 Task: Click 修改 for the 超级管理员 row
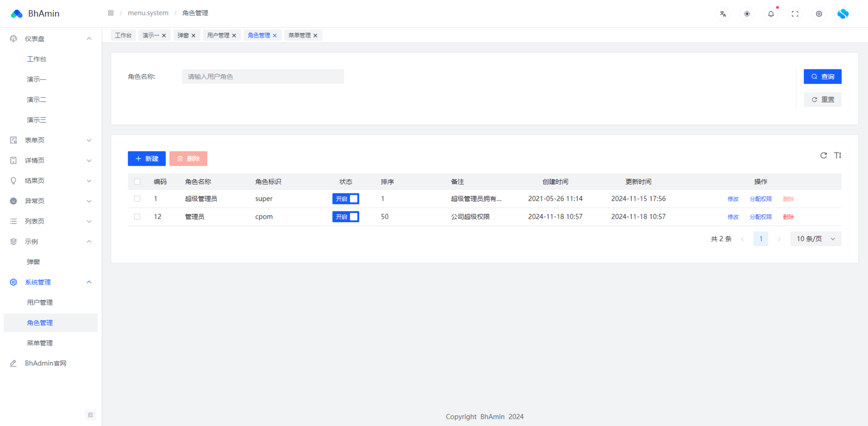coord(733,199)
